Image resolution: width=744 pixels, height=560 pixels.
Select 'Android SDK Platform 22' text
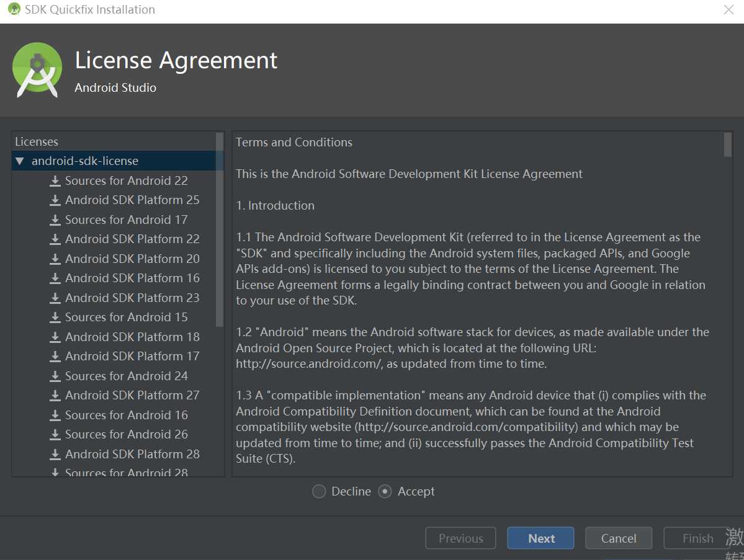[x=132, y=239]
